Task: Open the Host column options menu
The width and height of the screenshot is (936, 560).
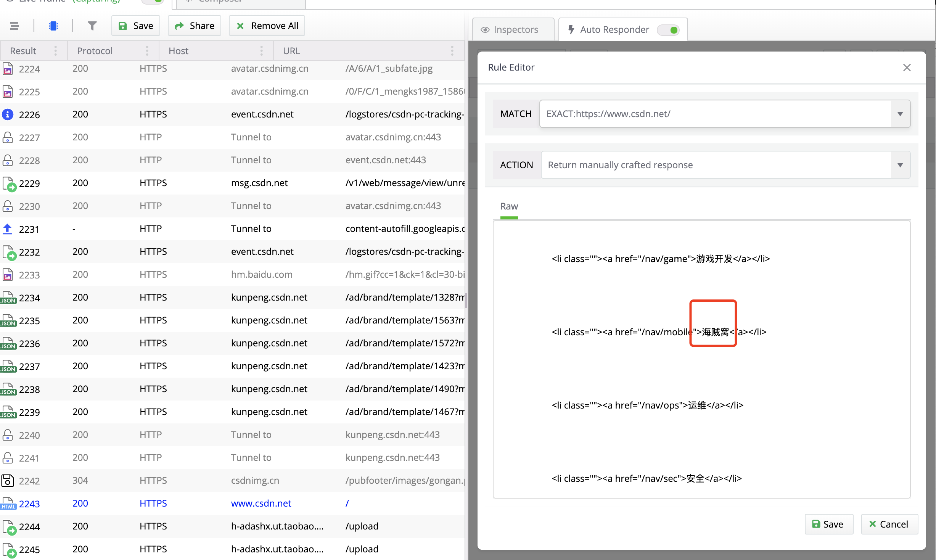Action: coord(261,51)
